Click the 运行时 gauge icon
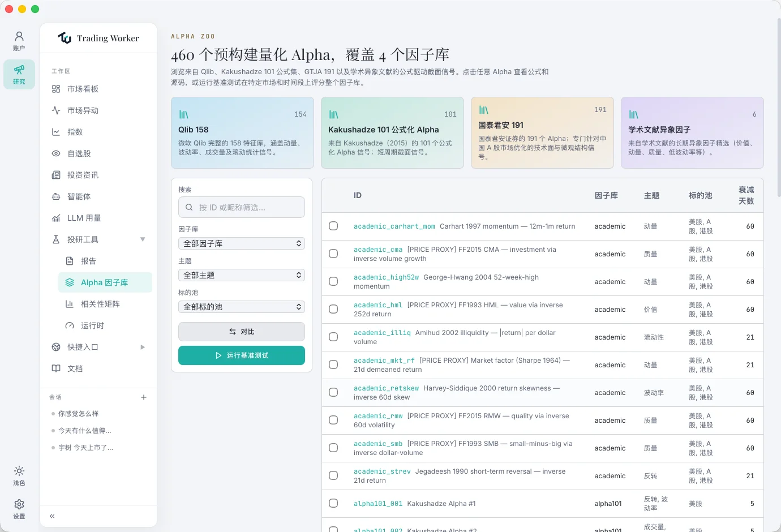 point(70,325)
